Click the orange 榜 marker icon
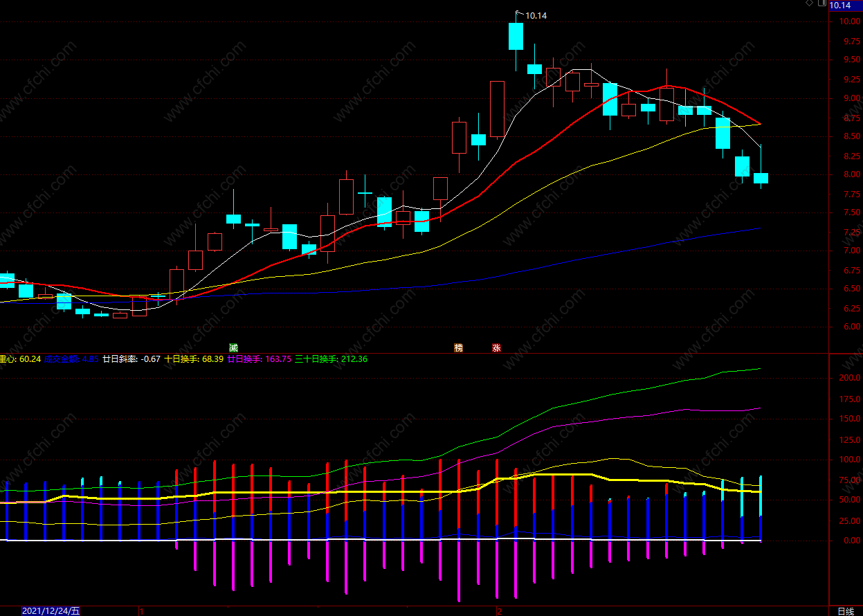This screenshot has width=863, height=616. [458, 347]
